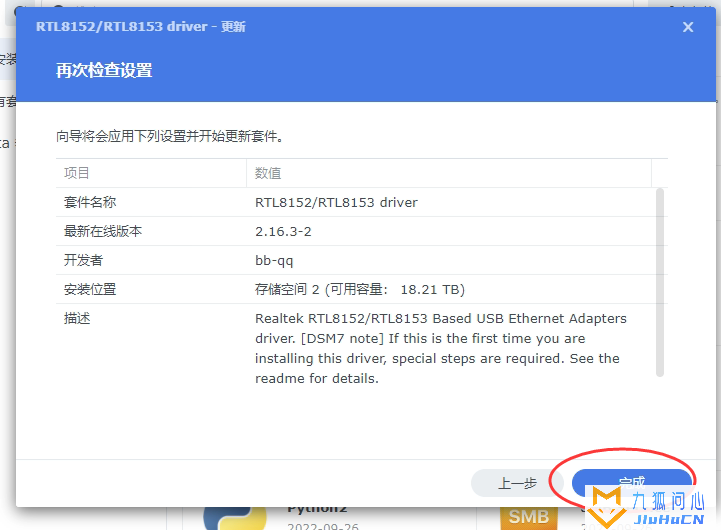The image size is (721, 530).
Task: Click the settings table vertical scrollbar
Action: pyautogui.click(x=660, y=282)
